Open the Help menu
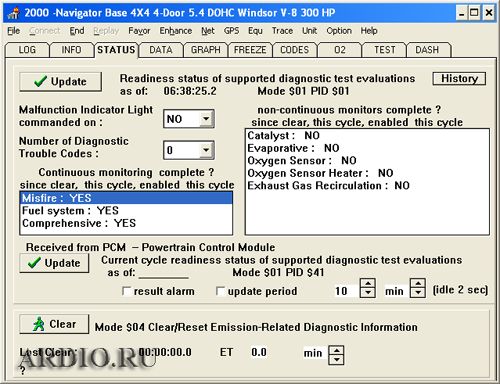Screen dimensions: 500x384 click(x=369, y=31)
